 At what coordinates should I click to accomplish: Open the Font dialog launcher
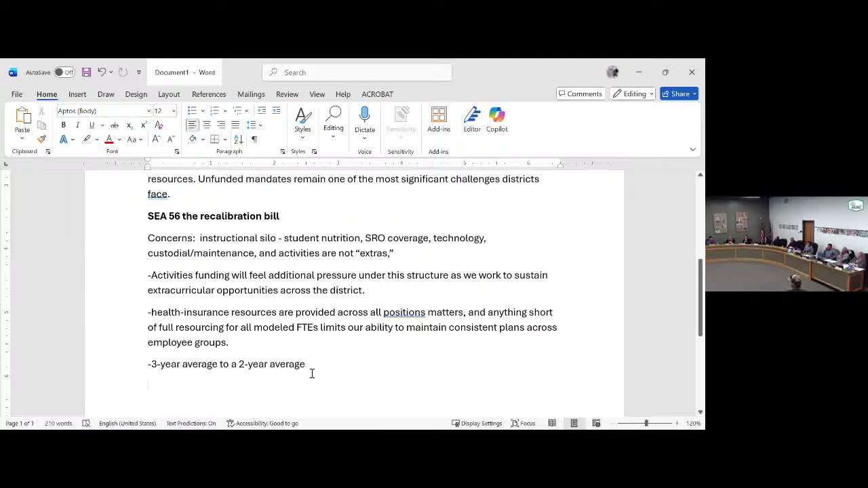(x=177, y=152)
